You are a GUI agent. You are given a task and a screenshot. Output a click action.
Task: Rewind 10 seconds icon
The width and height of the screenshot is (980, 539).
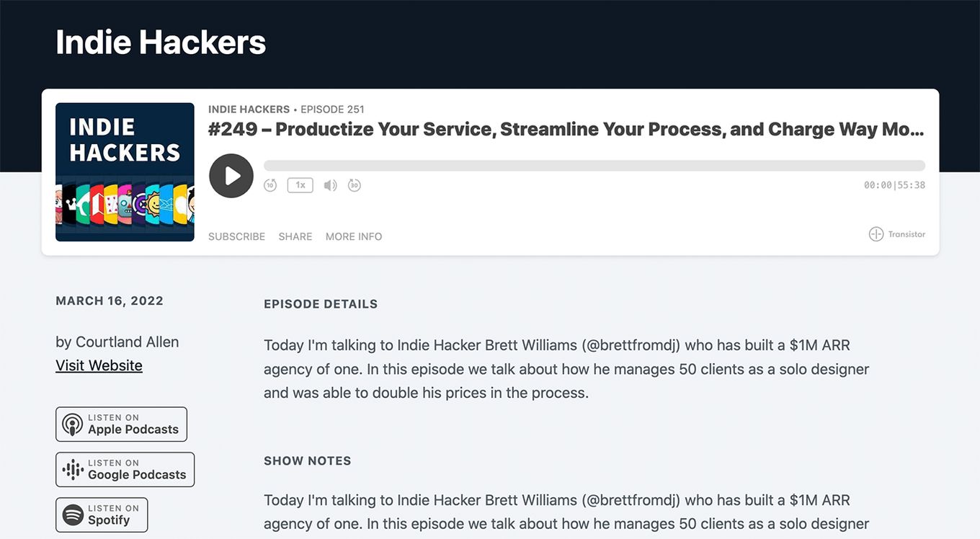pos(270,185)
